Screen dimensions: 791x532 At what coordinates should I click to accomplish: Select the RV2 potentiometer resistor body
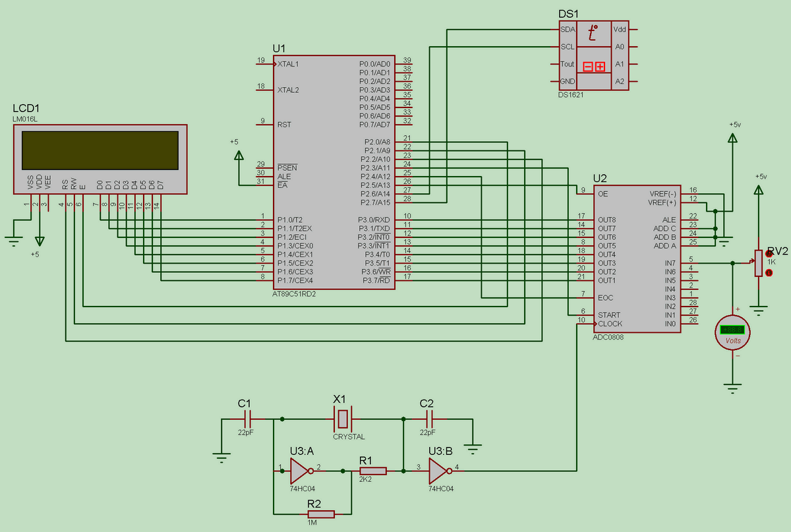[759, 262]
